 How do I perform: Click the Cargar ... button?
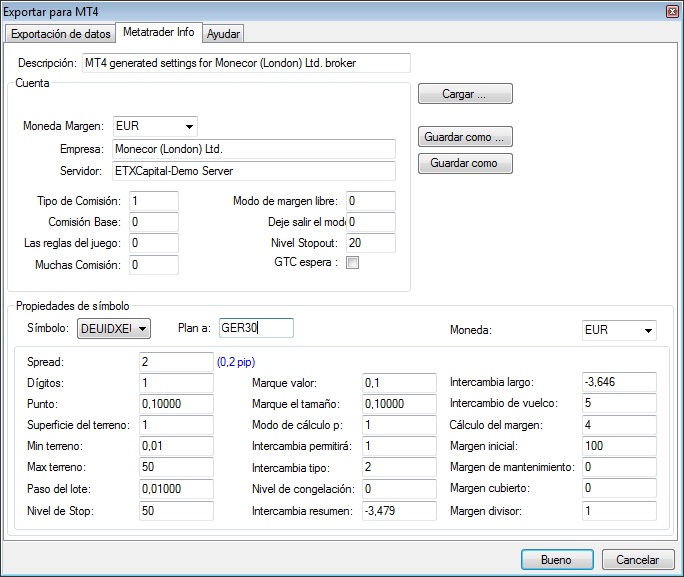(x=464, y=94)
